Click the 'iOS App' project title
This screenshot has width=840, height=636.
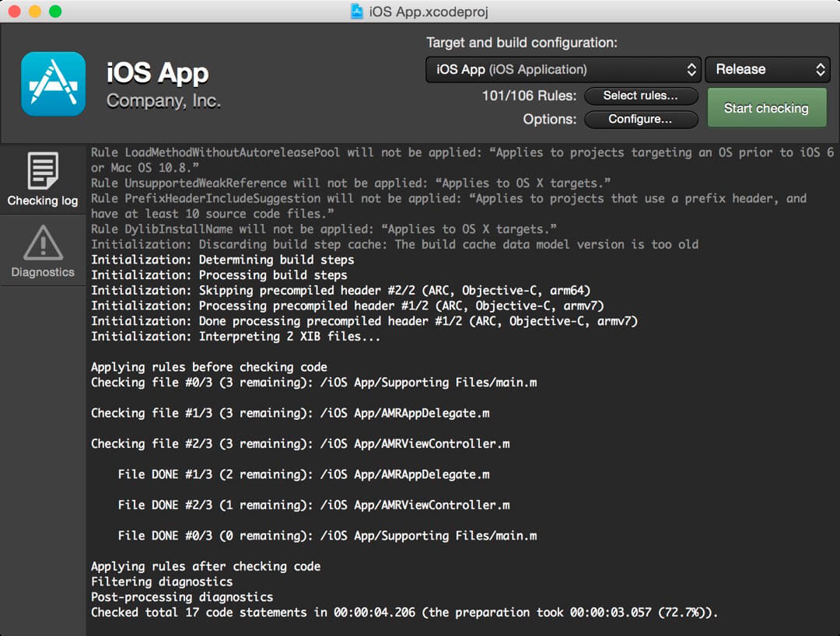pyautogui.click(x=157, y=73)
